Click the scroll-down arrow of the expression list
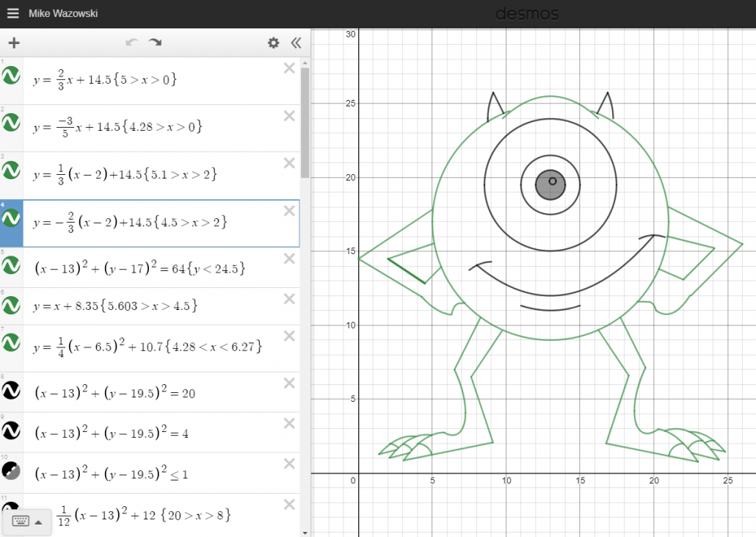756x537 pixels. pyautogui.click(x=305, y=533)
